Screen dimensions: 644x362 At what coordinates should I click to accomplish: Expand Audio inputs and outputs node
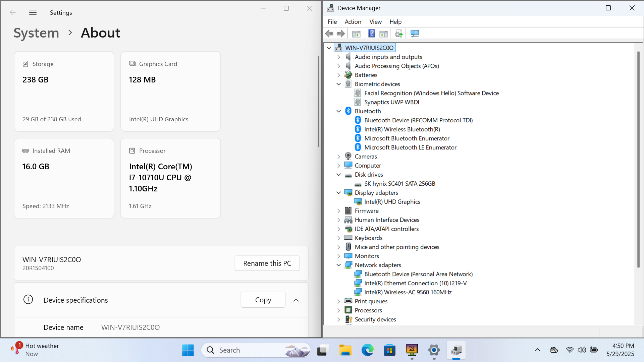(x=338, y=57)
